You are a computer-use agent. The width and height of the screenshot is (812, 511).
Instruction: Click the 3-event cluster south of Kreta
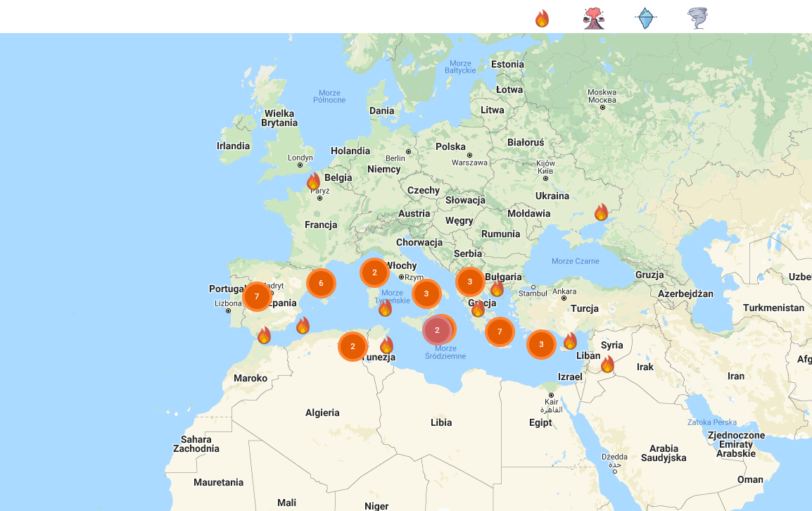coord(541,345)
